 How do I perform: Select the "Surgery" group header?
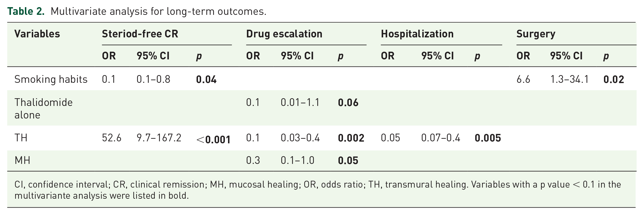pyautogui.click(x=536, y=34)
